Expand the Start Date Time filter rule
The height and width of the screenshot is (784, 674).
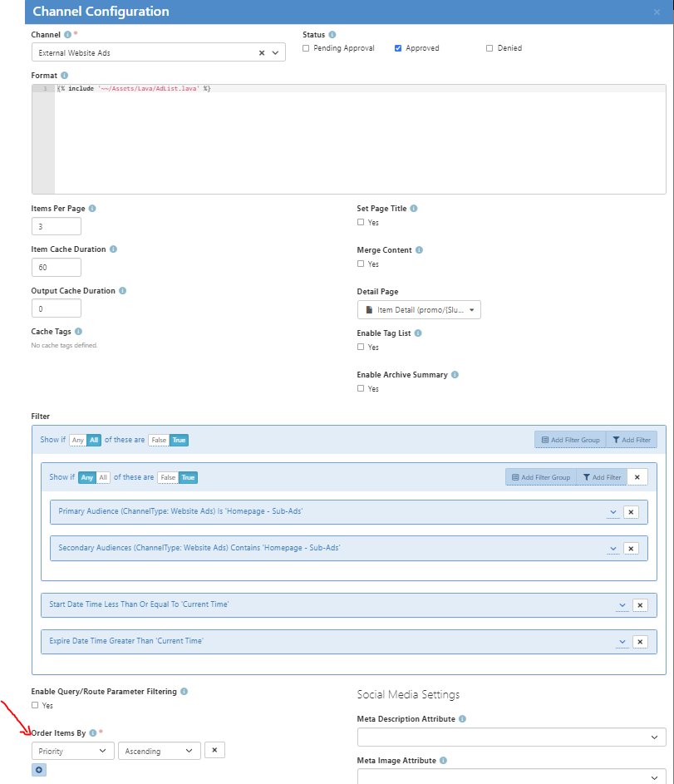tap(622, 605)
